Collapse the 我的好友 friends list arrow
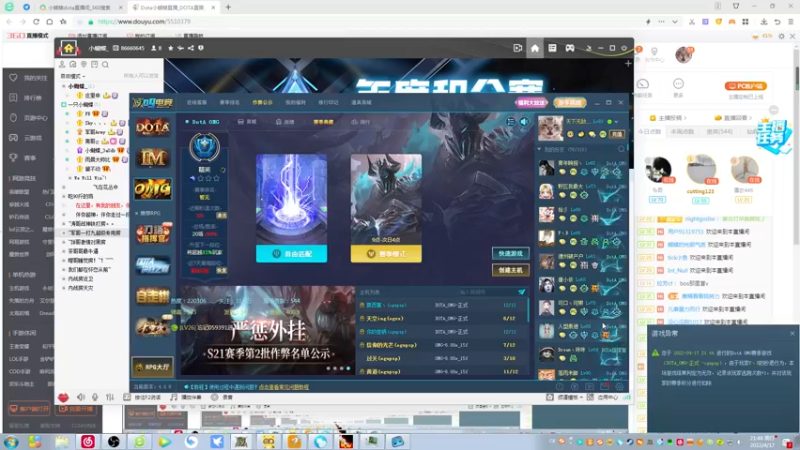The image size is (800, 450). point(539,149)
